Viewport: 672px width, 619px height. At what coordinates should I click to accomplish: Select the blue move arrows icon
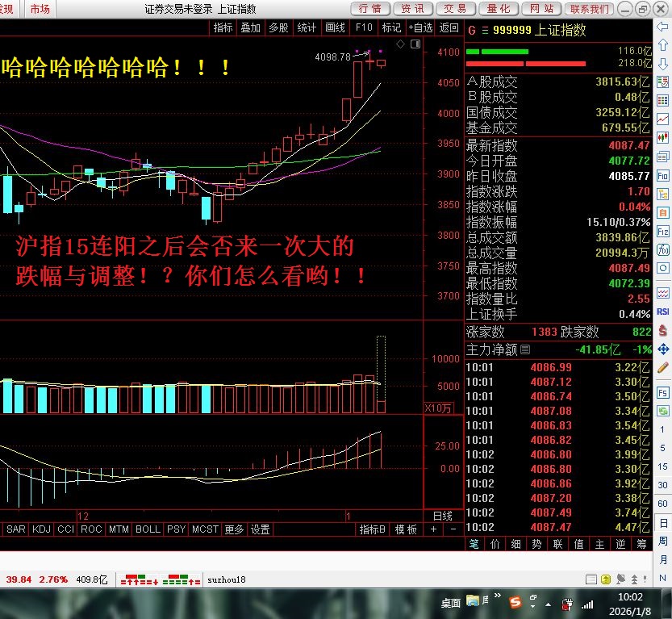click(x=662, y=349)
